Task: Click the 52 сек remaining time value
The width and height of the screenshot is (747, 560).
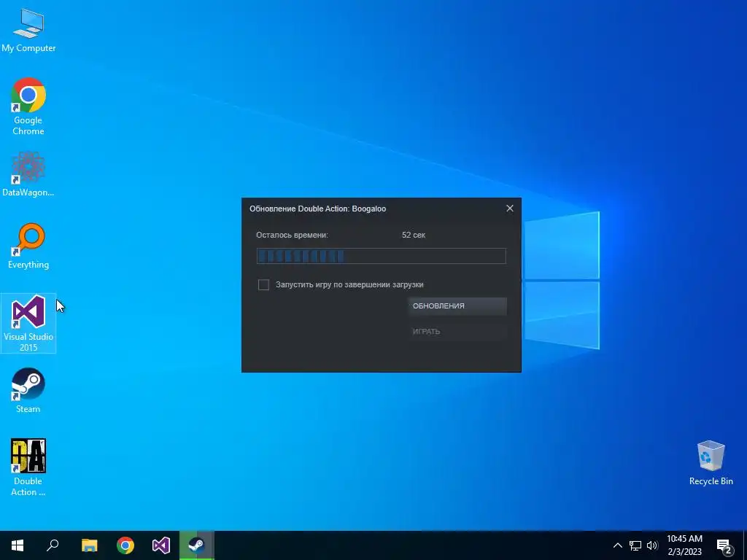Action: 414,235
